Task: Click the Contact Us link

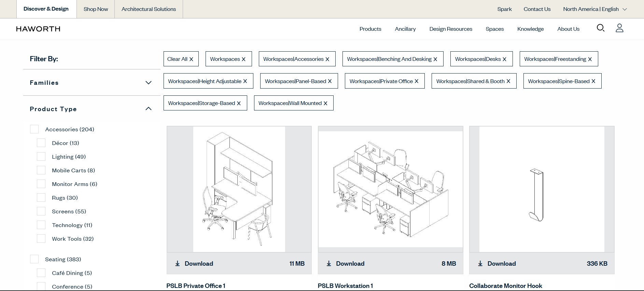Action: [537, 9]
